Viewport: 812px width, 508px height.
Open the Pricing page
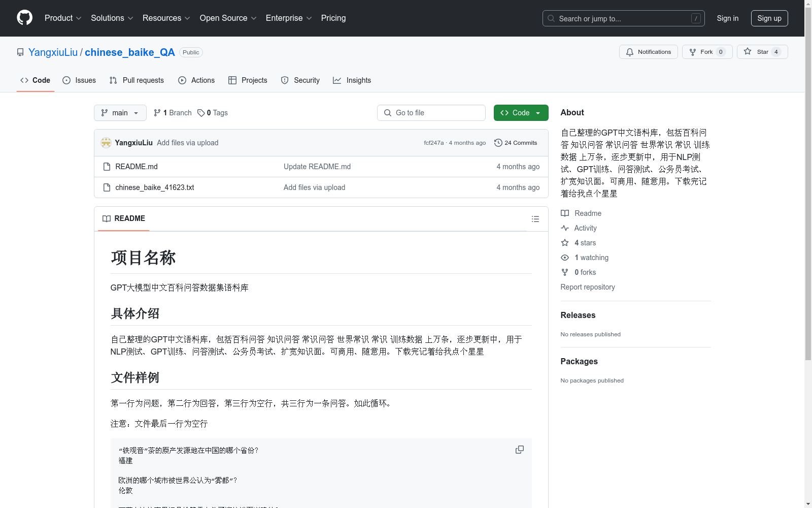pos(333,18)
